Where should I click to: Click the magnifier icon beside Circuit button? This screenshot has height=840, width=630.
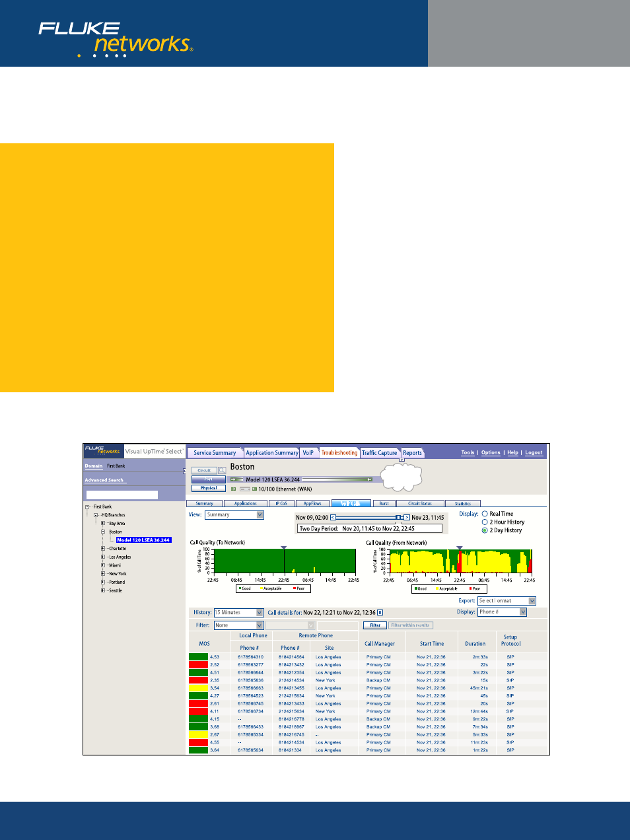pyautogui.click(x=222, y=471)
